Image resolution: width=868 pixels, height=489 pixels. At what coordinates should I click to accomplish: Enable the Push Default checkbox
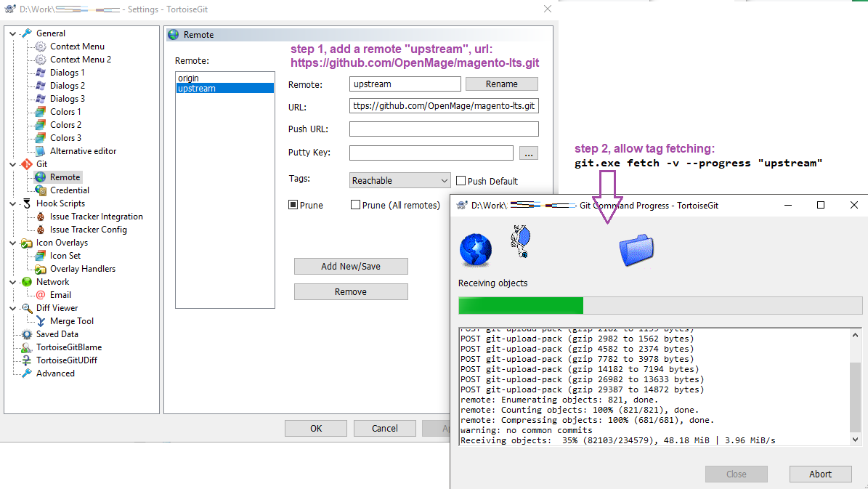[x=461, y=181]
